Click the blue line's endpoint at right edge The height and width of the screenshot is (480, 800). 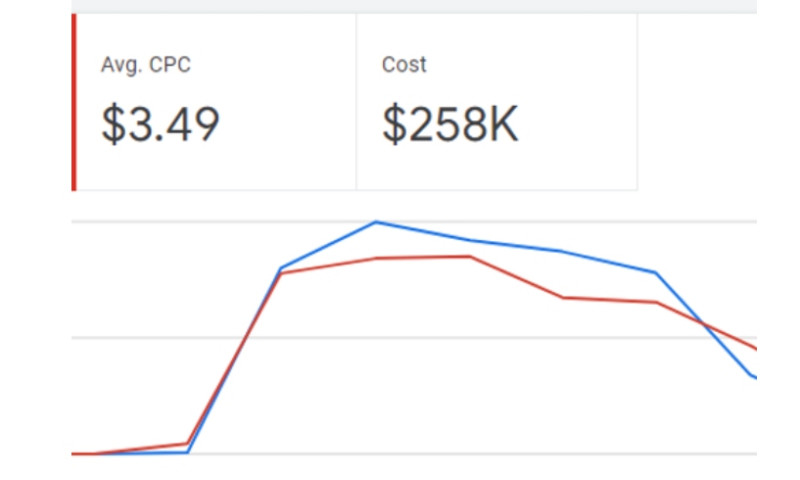point(753,377)
